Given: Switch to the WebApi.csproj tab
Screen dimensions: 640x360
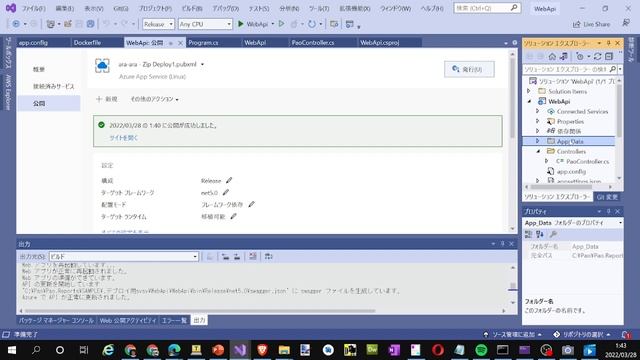Looking at the screenshot, I should 380,42.
